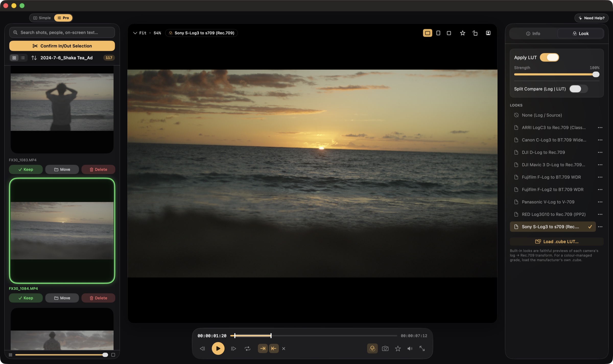Toggle the Apply LUT switch
613x364 pixels.
(x=549, y=57)
